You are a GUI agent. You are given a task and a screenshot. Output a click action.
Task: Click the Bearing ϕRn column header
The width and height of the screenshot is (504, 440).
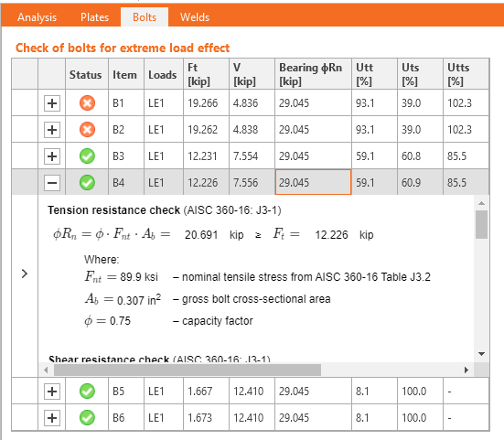coord(313,74)
